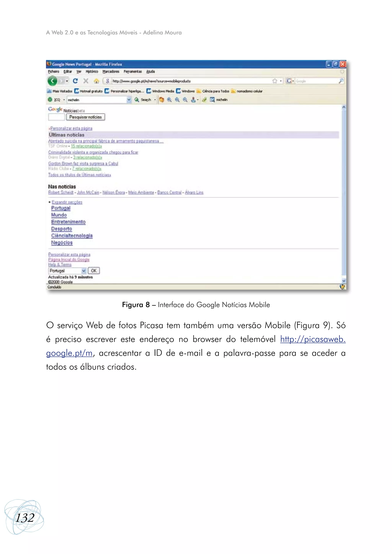This screenshot has height=554, width=392.
Task: Bookmark page with star icon
Action: [x=275, y=81]
